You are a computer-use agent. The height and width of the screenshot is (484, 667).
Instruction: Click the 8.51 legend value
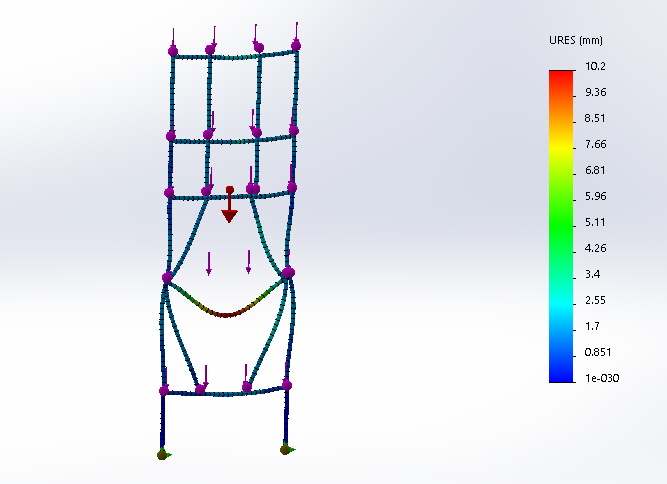[x=595, y=118]
